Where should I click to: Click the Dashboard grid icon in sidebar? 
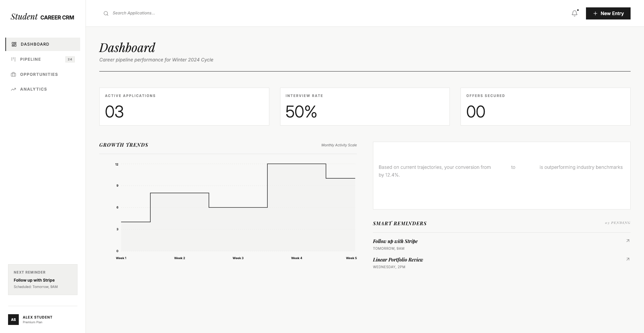[x=14, y=44]
